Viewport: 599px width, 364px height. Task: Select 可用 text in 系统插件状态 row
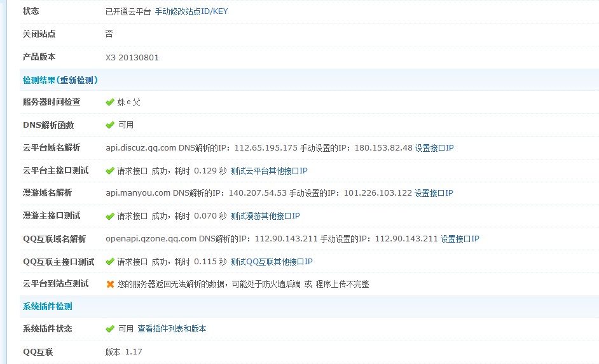pos(126,328)
